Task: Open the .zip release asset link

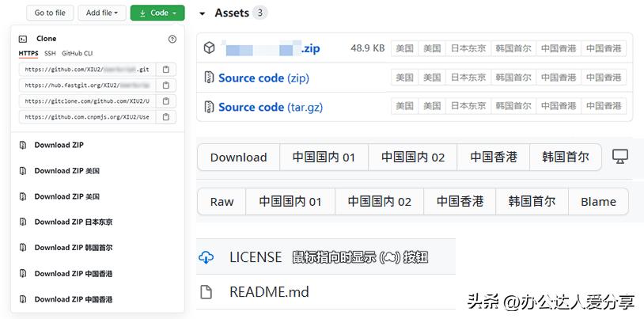Action: pyautogui.click(x=271, y=48)
